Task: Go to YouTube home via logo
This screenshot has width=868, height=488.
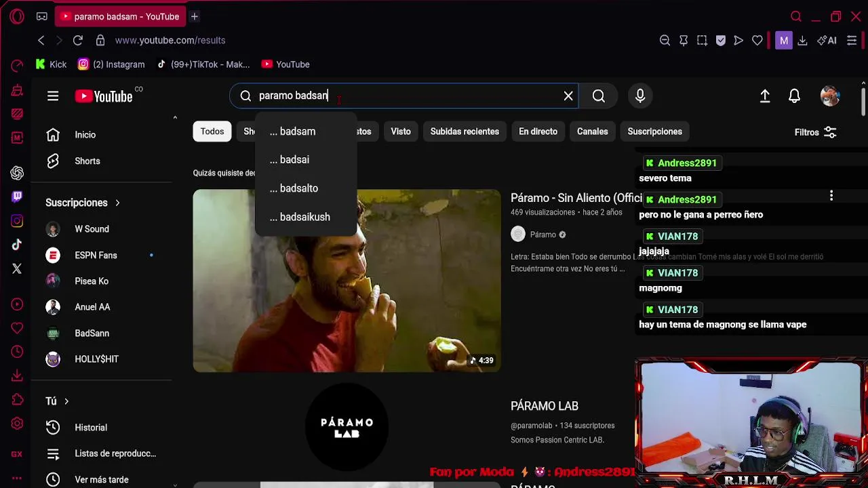Action: coord(104,96)
